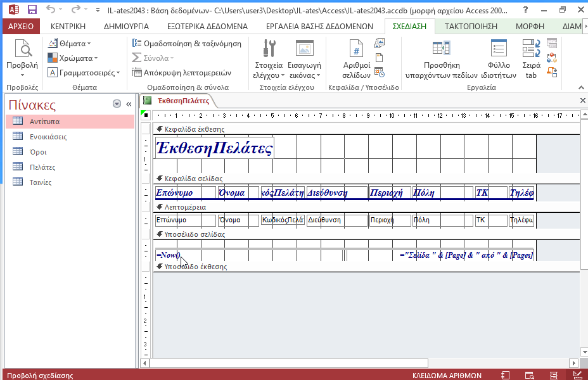Open the Φύλλο ιδιοτήτων property sheet

point(499,59)
